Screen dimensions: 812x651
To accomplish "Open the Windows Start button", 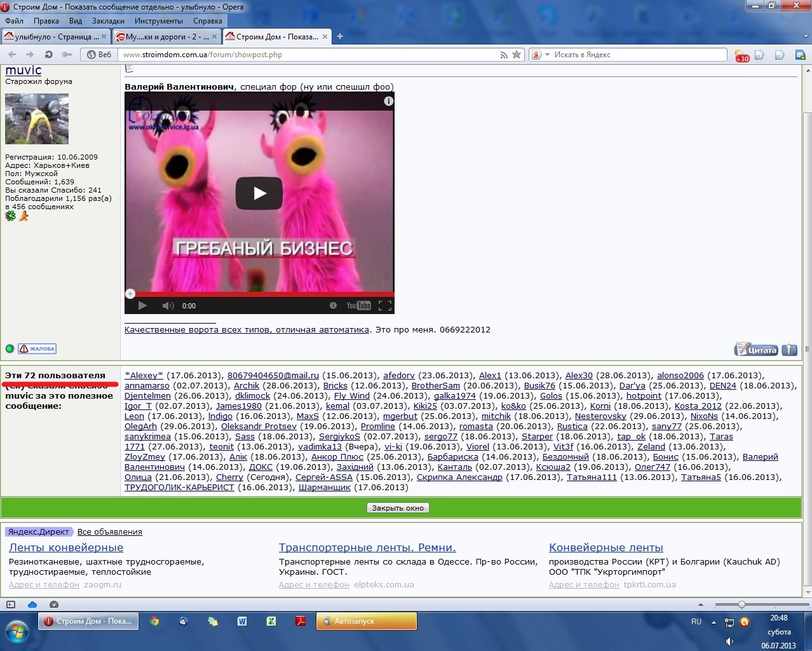I will pyautogui.click(x=17, y=631).
